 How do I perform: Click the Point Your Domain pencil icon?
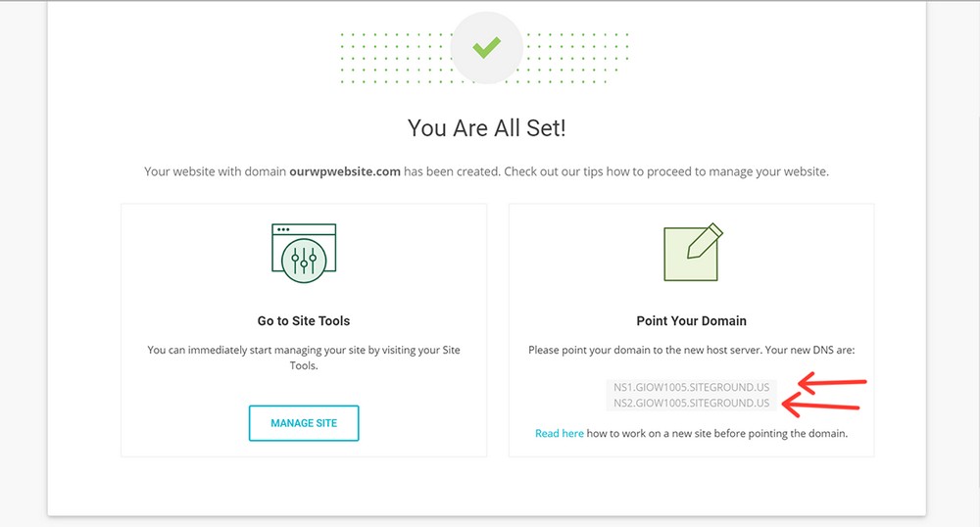pos(693,252)
